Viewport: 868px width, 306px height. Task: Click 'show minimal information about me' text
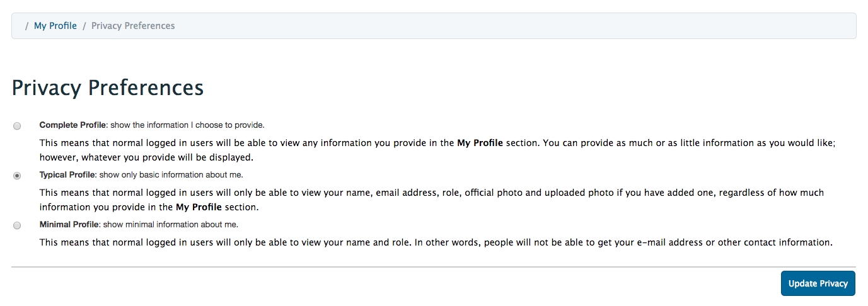pyautogui.click(x=170, y=224)
